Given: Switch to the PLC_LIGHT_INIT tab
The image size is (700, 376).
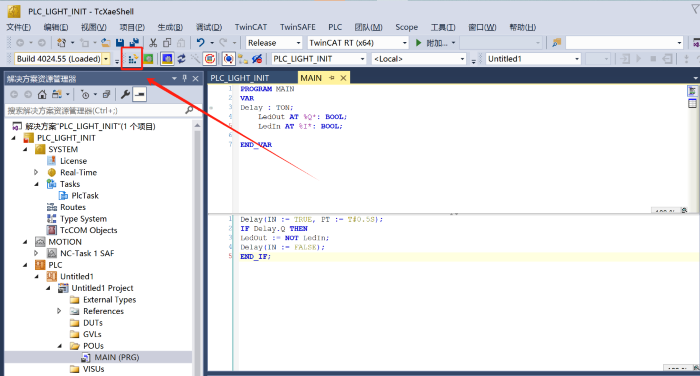Looking at the screenshot, I should coord(240,78).
